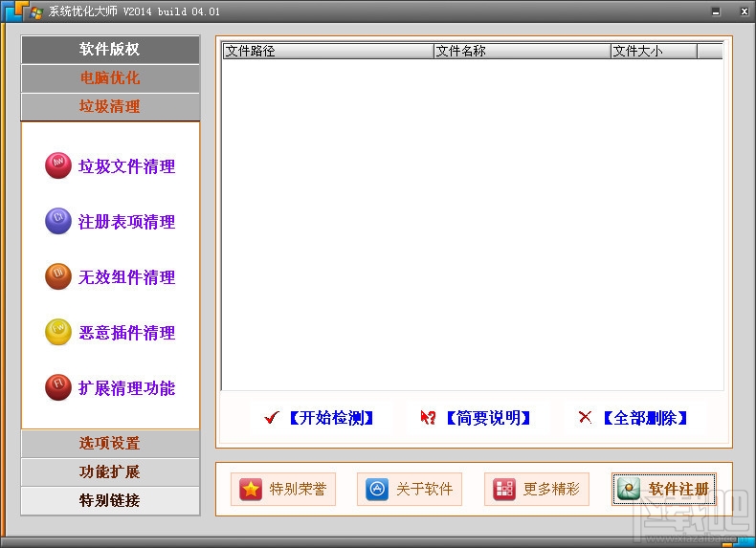
Task: Minimize the 系统优化大师 window
Action: click(716, 12)
